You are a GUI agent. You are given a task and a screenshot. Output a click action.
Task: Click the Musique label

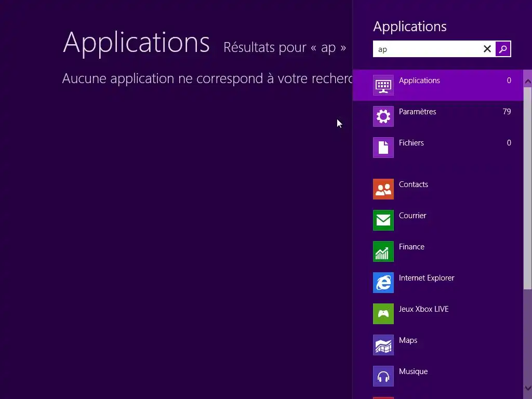tap(413, 371)
